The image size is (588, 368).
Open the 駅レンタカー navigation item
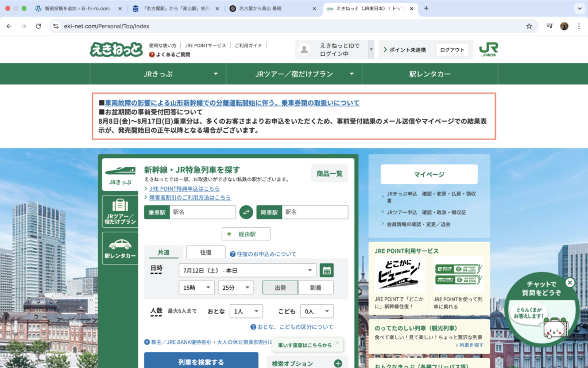[430, 74]
